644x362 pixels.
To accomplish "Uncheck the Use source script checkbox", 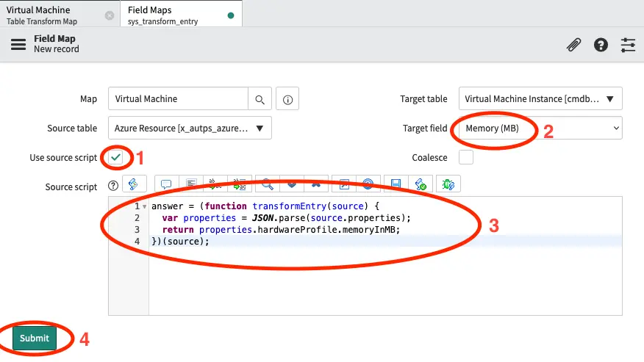I will pyautogui.click(x=115, y=157).
